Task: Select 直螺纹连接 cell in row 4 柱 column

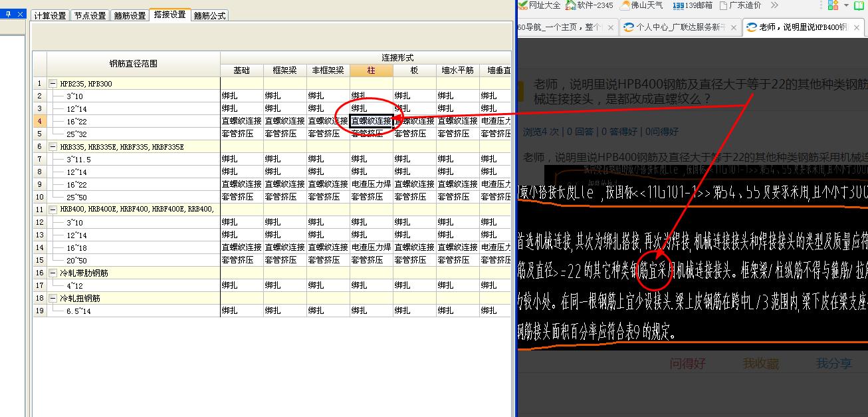Action: click(x=372, y=121)
